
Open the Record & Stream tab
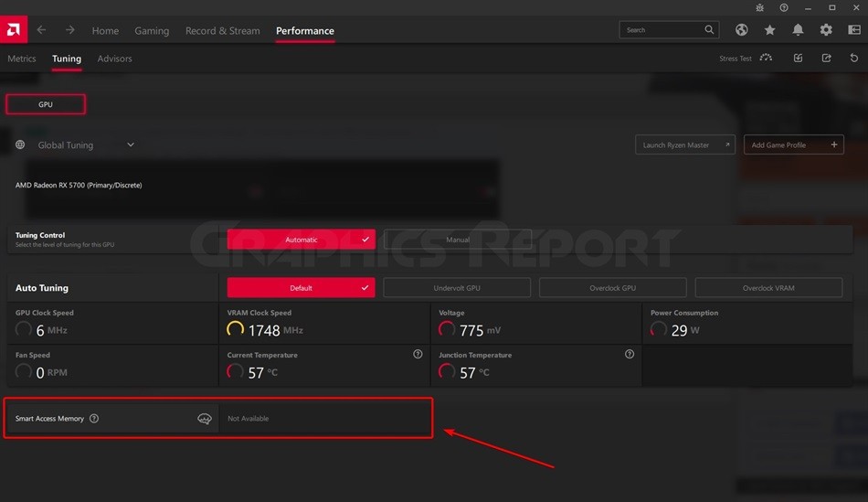point(223,30)
